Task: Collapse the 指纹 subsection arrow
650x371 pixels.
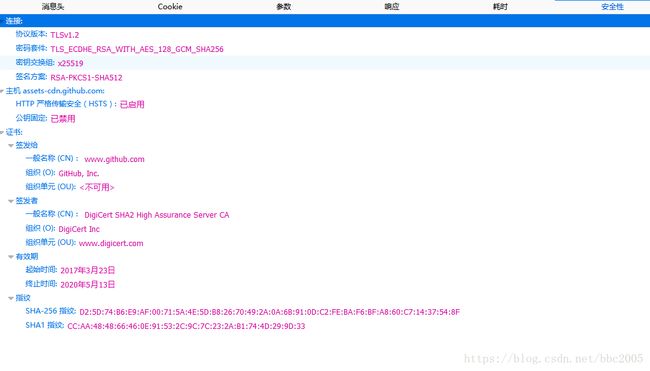Action: tap(11, 298)
